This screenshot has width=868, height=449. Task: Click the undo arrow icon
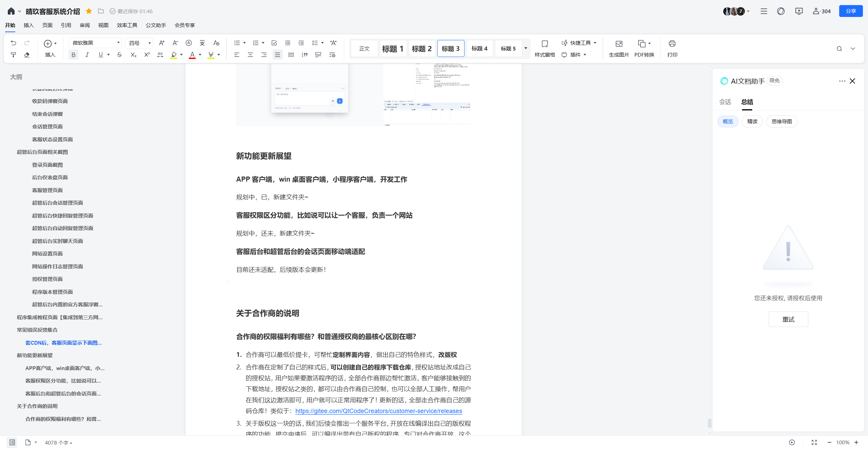[x=14, y=43]
